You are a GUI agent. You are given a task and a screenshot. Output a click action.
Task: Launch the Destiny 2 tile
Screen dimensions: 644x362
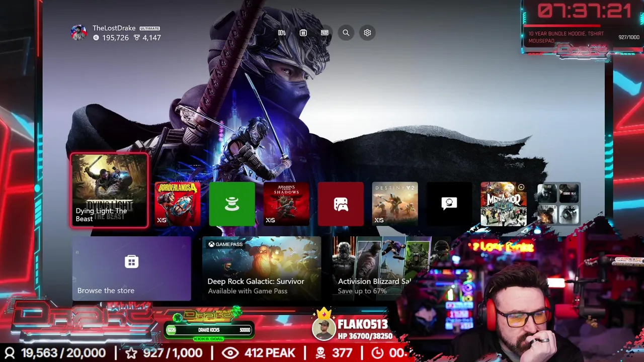click(x=395, y=204)
